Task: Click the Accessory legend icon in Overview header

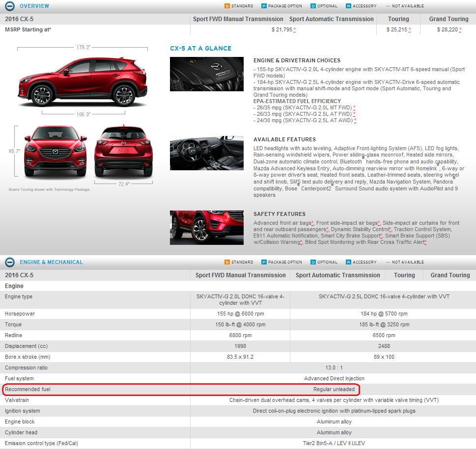Action: pyautogui.click(x=348, y=6)
